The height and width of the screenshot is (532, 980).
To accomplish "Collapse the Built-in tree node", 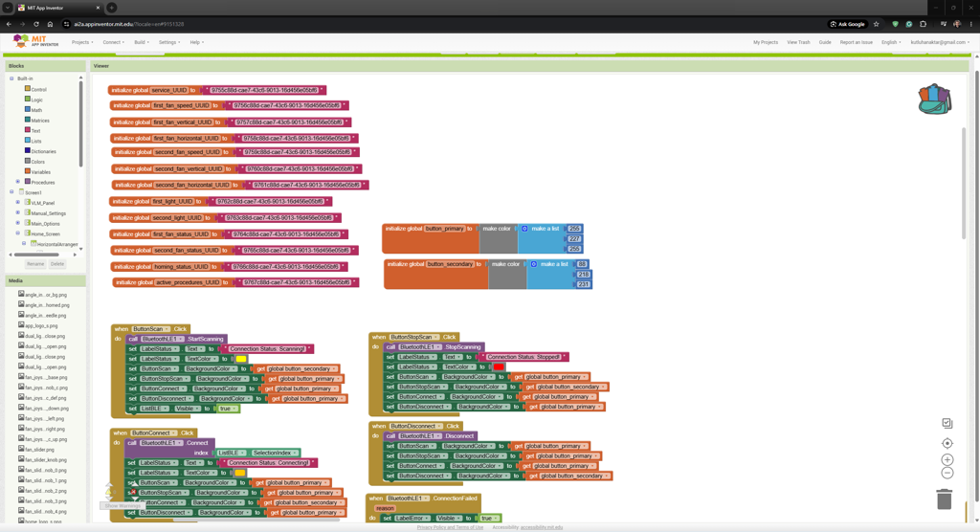I will click(x=11, y=78).
